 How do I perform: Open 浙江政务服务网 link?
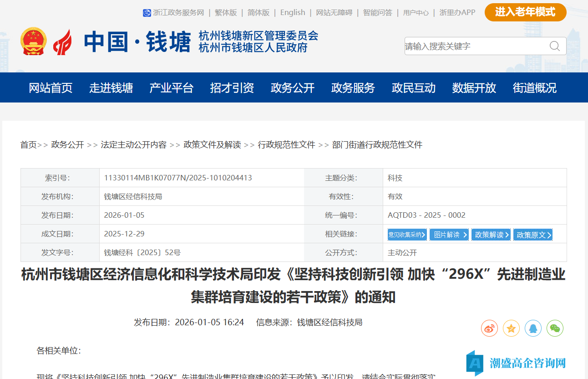click(178, 13)
